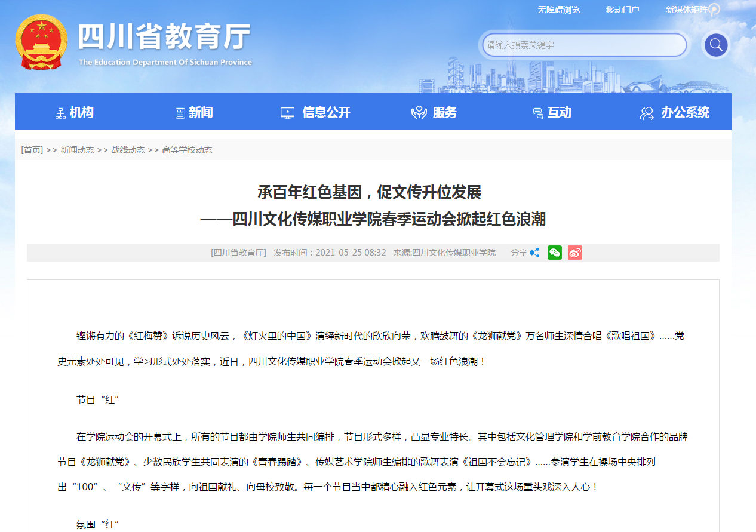Open 新闻动态 breadcrumb link
The image size is (756, 532).
pyautogui.click(x=77, y=150)
